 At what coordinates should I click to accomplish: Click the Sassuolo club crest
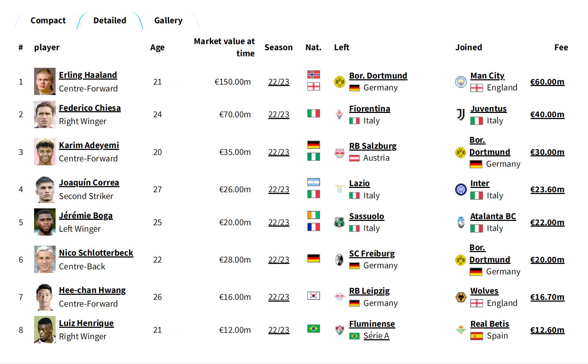pyautogui.click(x=339, y=222)
